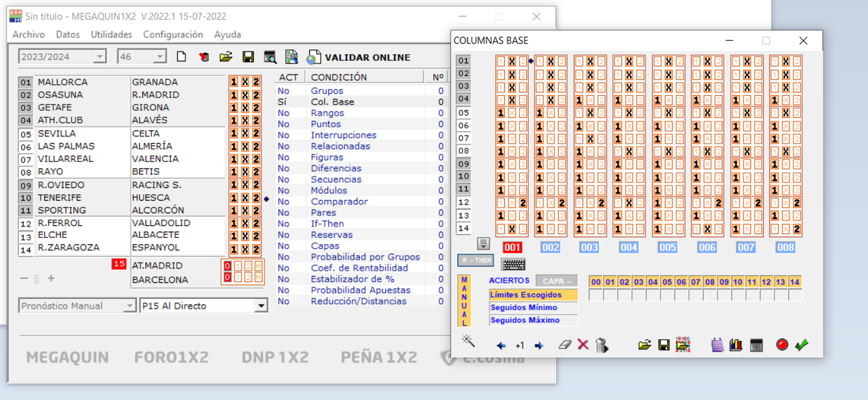Click the aciertos 10 header cell
Image resolution: width=868 pixels, height=400 pixels.
click(x=738, y=282)
